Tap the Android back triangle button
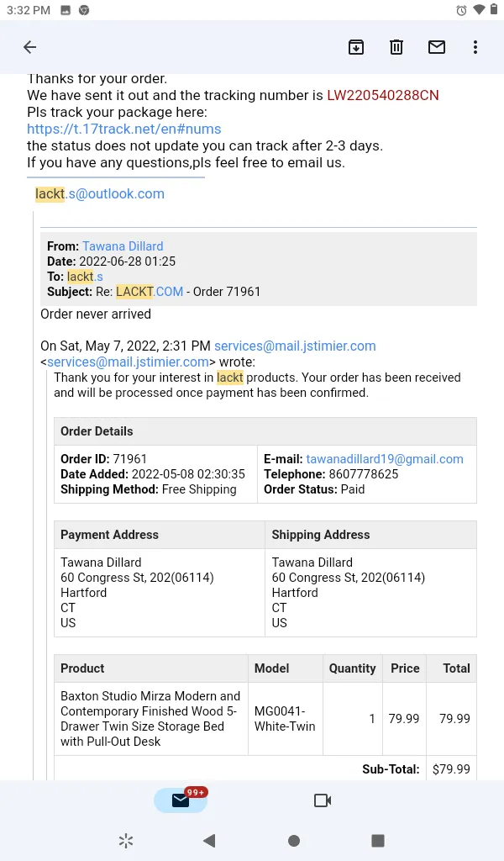The width and height of the screenshot is (504, 861). point(209,841)
